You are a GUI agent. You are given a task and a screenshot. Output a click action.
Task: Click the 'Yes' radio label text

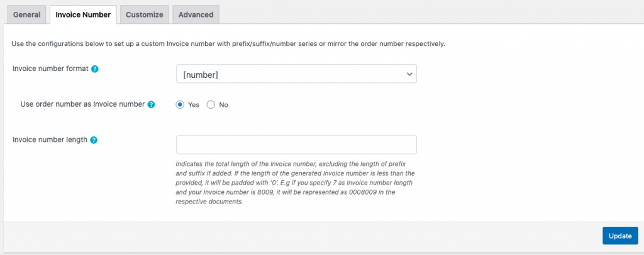pos(194,105)
